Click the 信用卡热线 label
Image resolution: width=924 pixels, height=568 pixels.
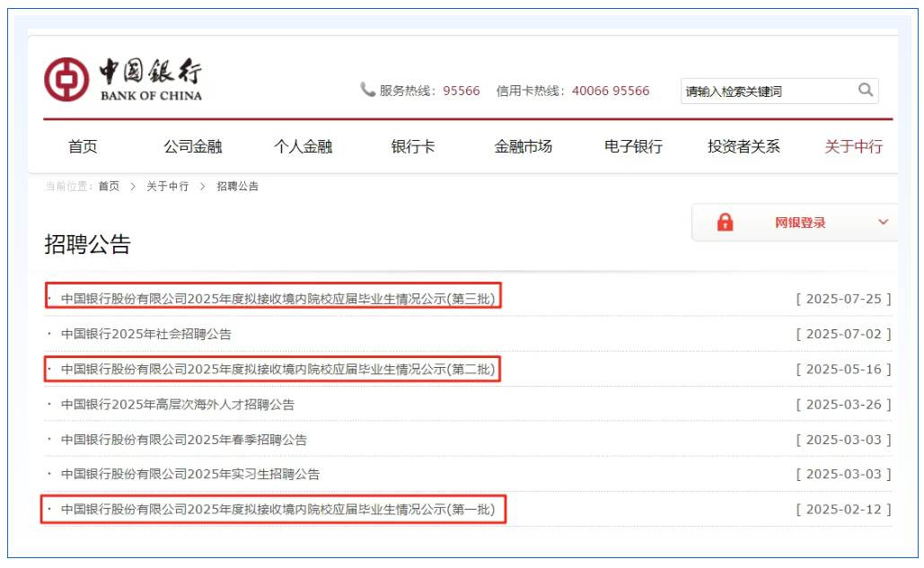click(530, 91)
